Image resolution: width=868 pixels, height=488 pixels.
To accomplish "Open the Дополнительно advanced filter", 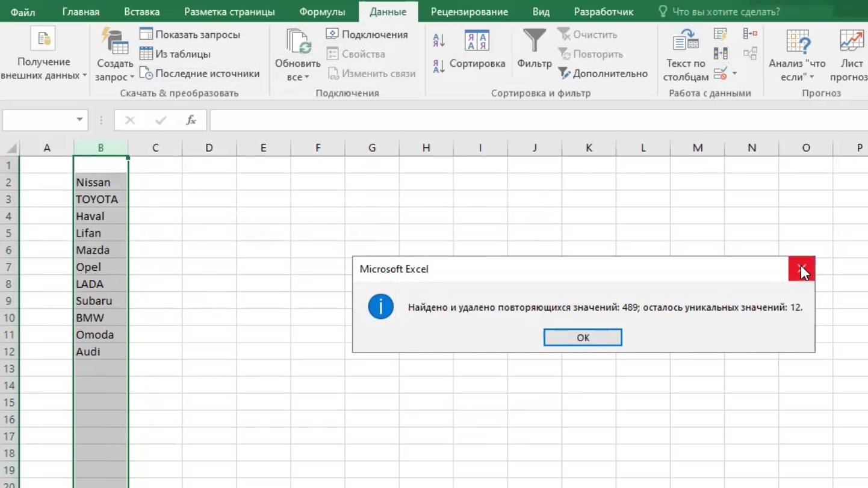I will coord(603,73).
